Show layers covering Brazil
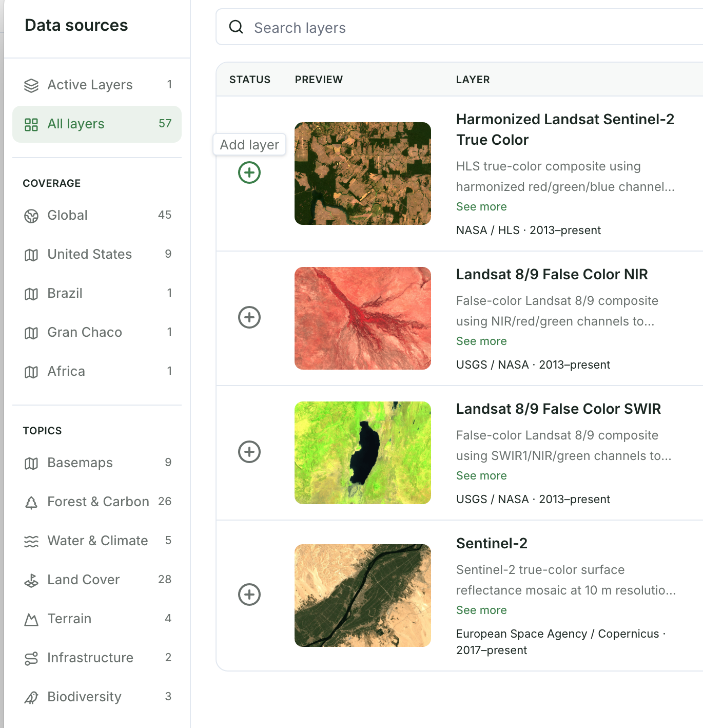 pos(97,293)
